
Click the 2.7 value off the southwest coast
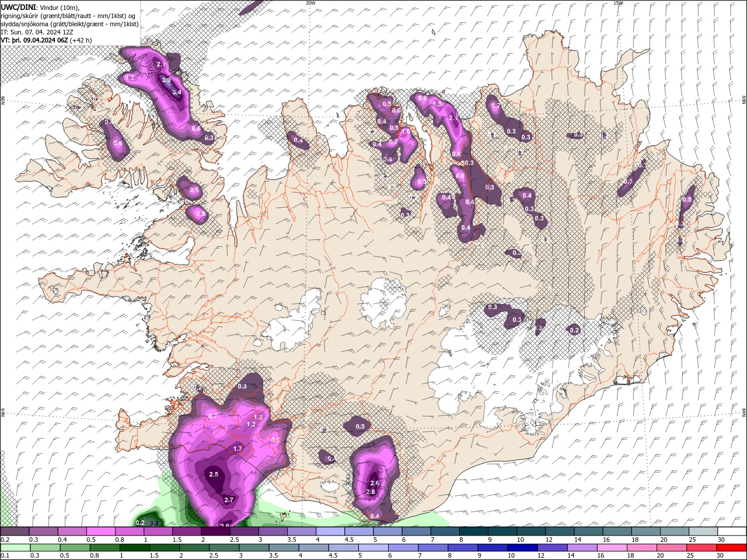pyautogui.click(x=229, y=500)
